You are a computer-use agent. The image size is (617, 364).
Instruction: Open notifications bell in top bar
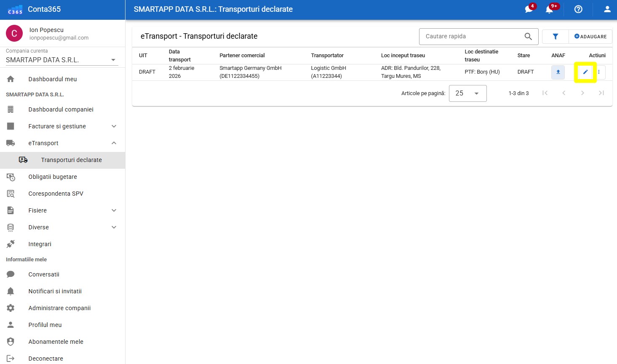click(x=550, y=9)
